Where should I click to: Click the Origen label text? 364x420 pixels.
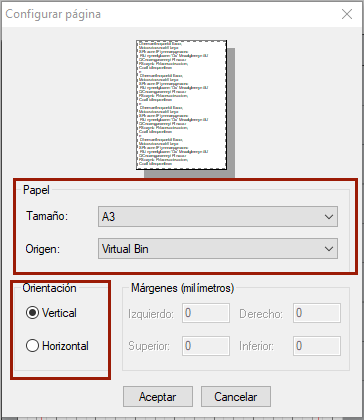(43, 249)
